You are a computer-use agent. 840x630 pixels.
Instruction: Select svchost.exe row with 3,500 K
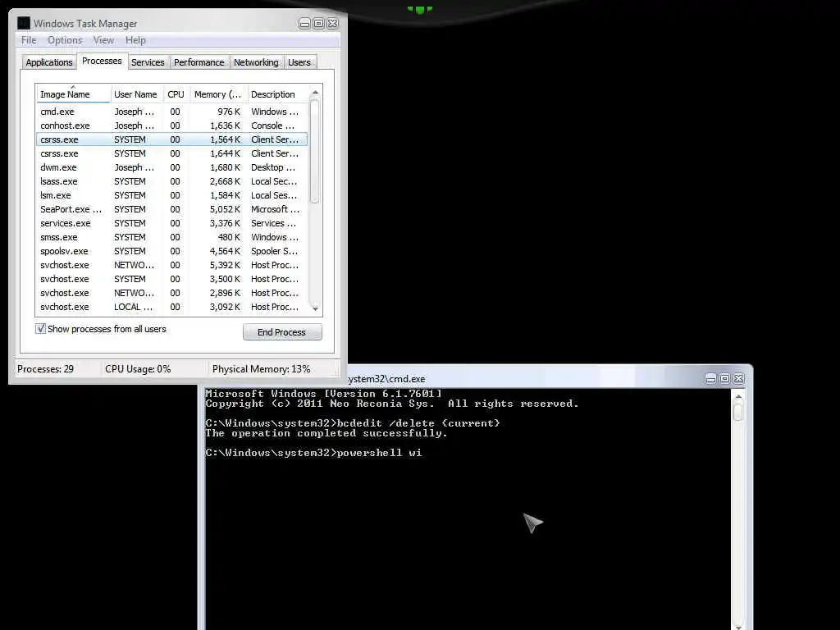tap(171, 279)
